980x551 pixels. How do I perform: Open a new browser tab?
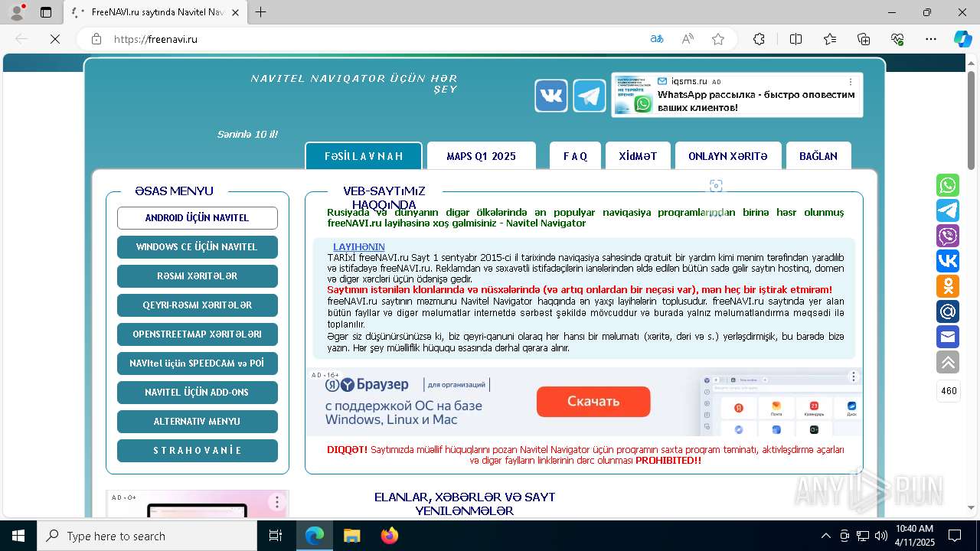pos(261,12)
